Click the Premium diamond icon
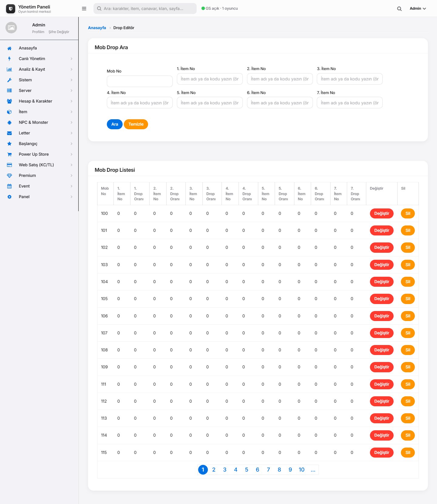 tap(9, 176)
